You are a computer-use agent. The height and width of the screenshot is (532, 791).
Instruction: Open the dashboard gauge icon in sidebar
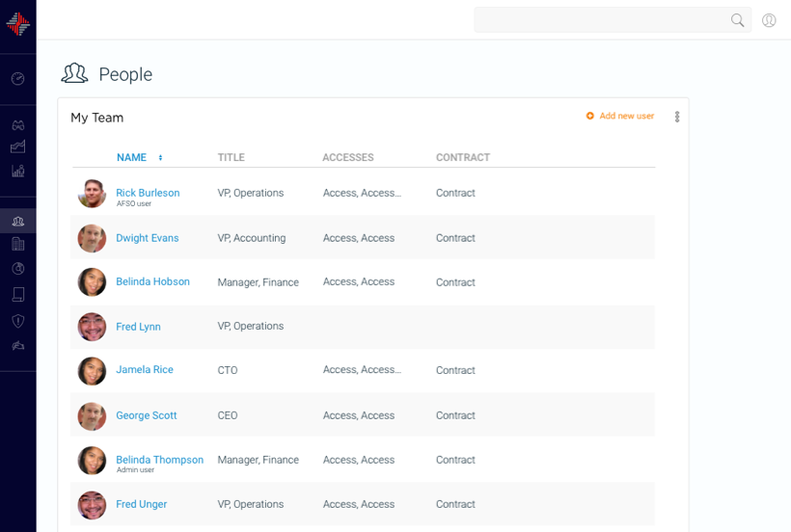[17, 79]
